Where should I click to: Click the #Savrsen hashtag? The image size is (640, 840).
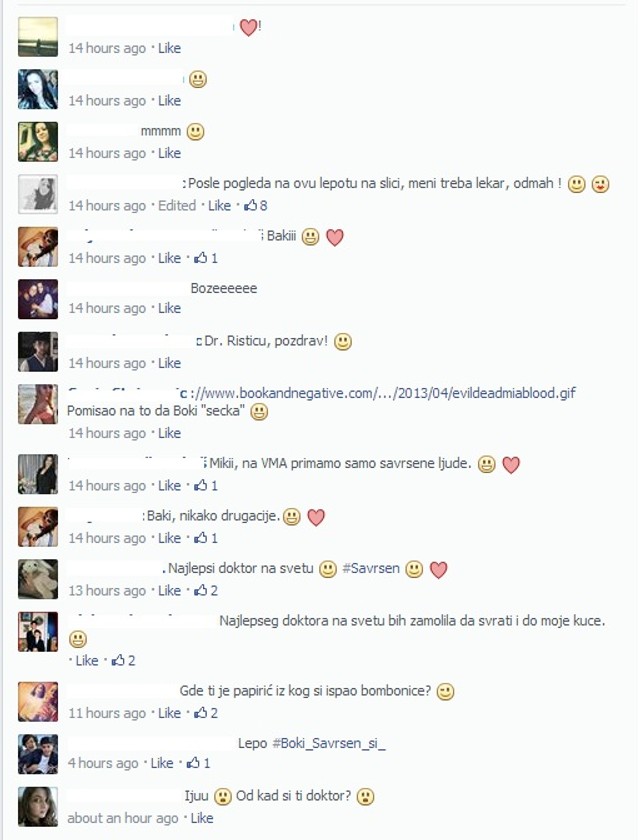[371, 568]
